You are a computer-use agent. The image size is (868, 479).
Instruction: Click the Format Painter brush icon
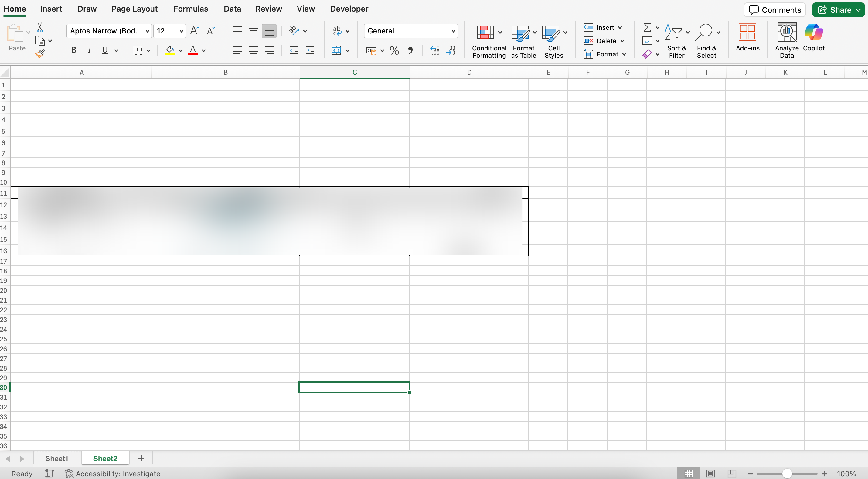[40, 53]
